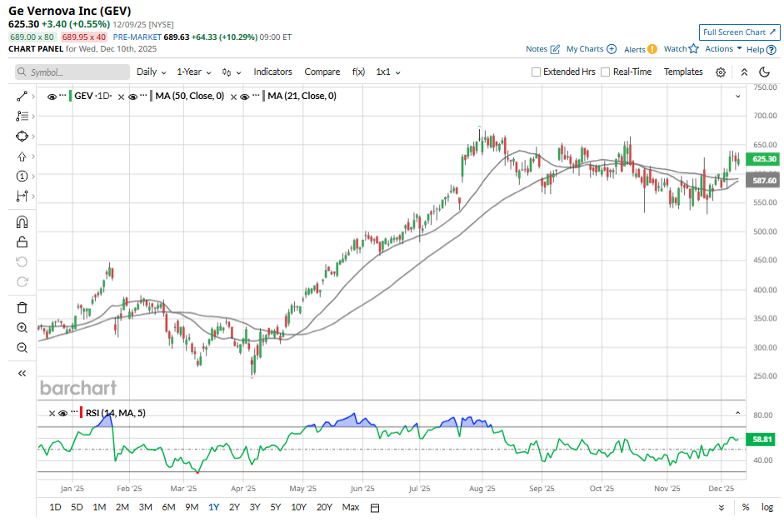Open the date range calendar icon
Image resolution: width=784 pixels, height=532 pixels.
(x=375, y=508)
